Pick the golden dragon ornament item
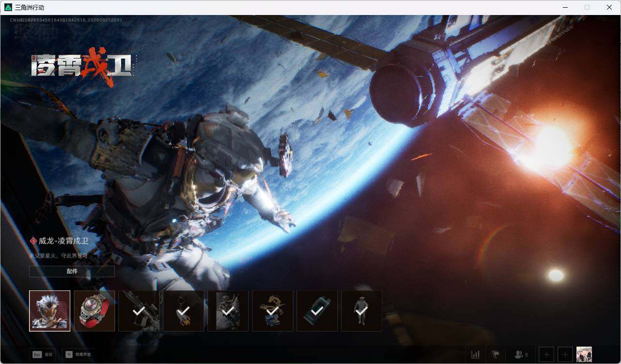 [273, 311]
